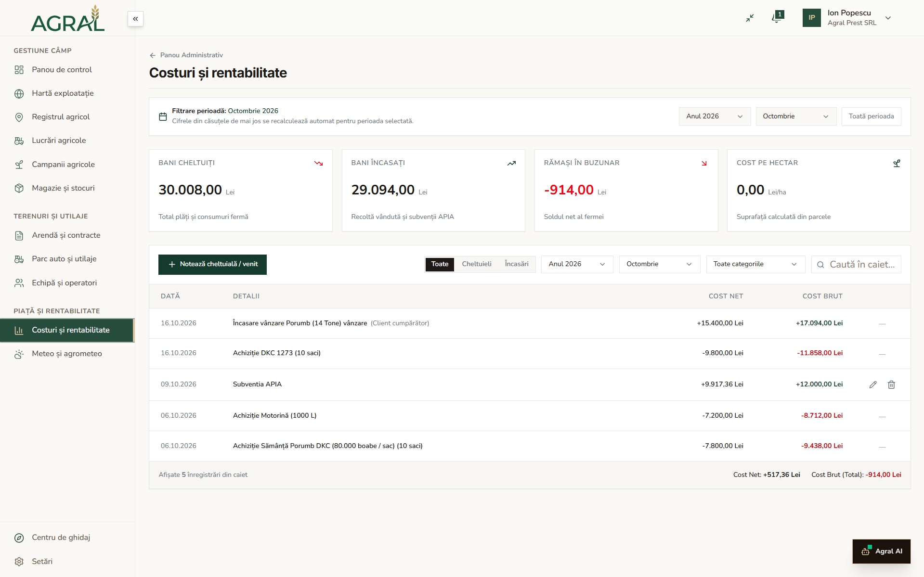Click the search magnifier icon in the journal search
The width and height of the screenshot is (924, 577).
820,265
